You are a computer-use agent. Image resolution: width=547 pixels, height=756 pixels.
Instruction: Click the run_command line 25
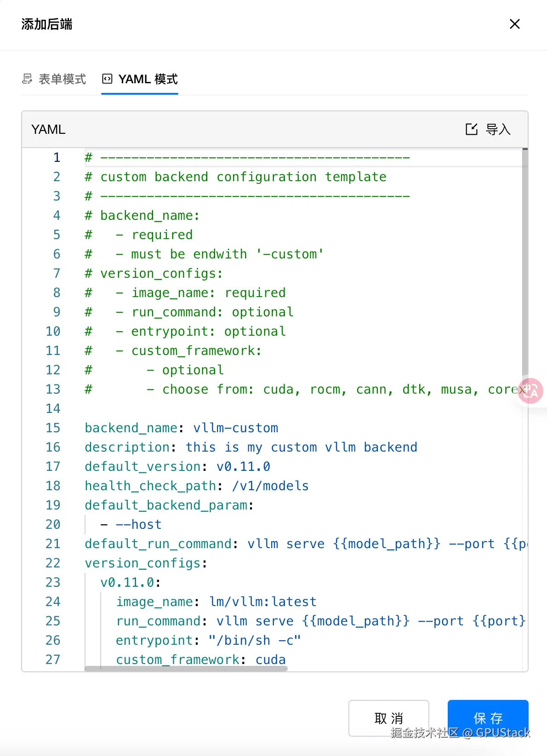[321, 621]
